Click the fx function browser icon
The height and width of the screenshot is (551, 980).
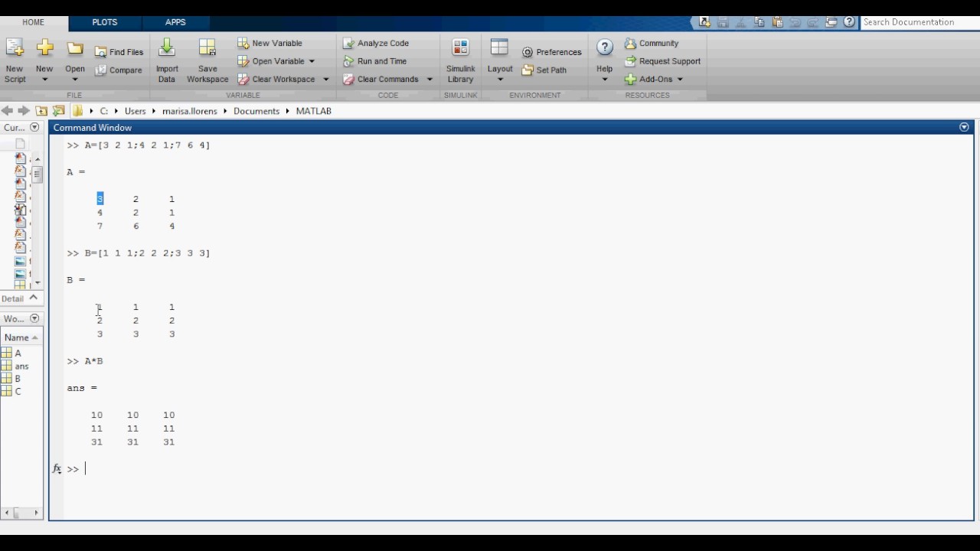[57, 469]
